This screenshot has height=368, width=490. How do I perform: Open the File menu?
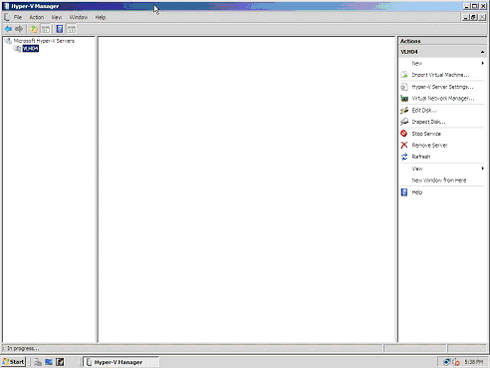pos(18,17)
